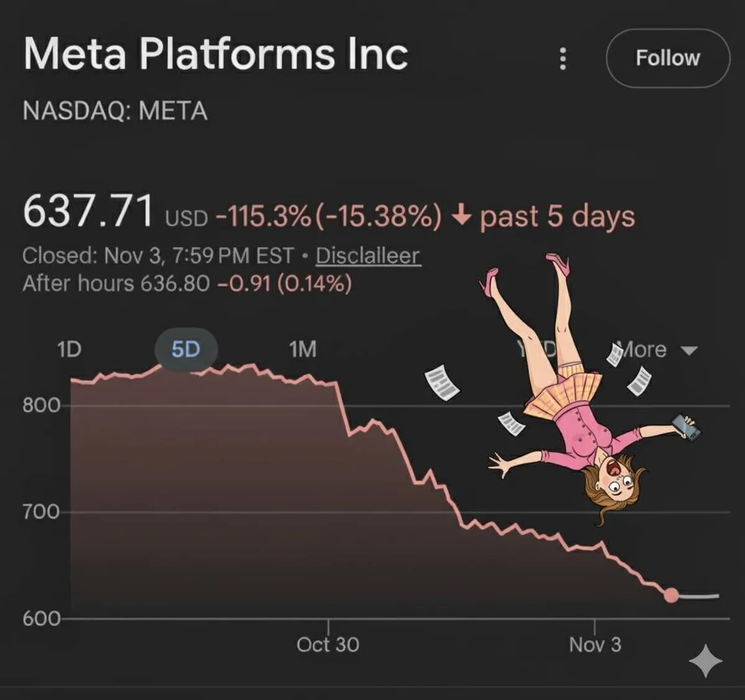Click the flying paper left of the woman
Screen dimensions: 745x700
[442, 382]
